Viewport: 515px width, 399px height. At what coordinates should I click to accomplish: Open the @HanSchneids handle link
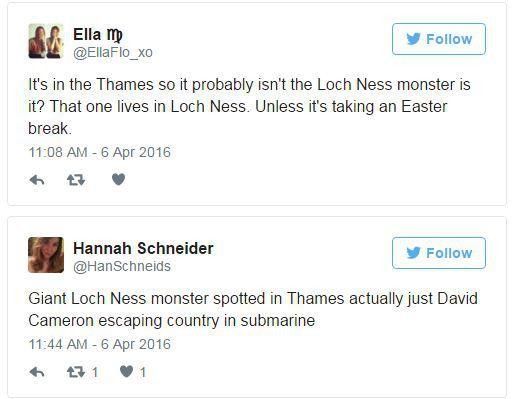[122, 266]
